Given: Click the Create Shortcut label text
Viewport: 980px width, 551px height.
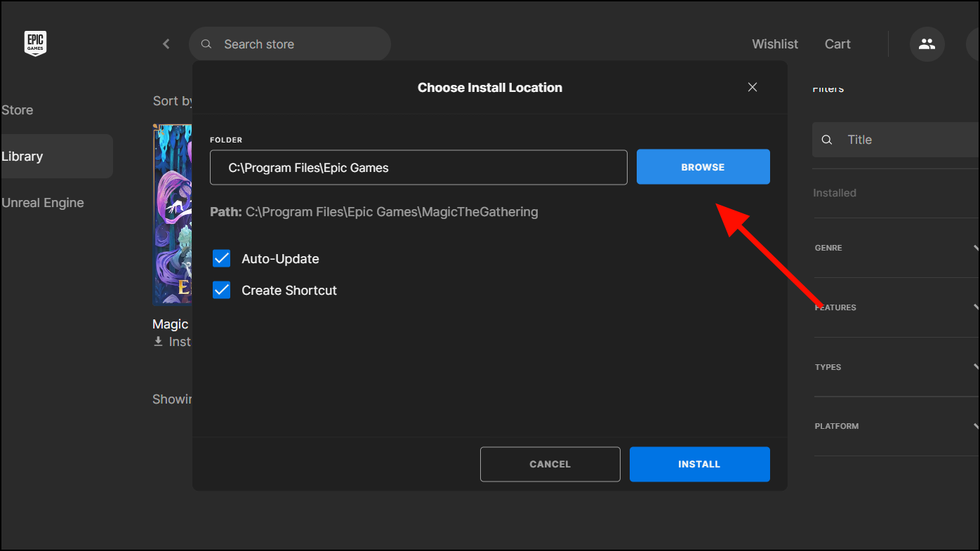Looking at the screenshot, I should 289,291.
